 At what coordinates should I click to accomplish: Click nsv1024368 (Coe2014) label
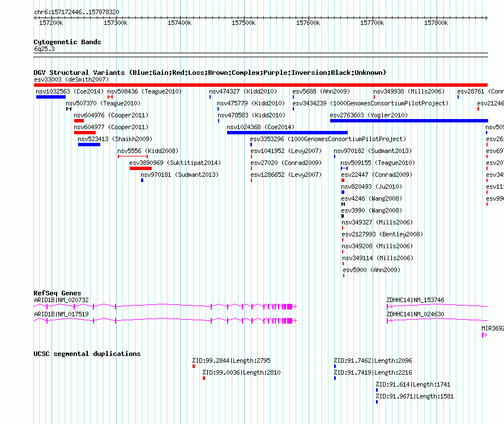260,127
